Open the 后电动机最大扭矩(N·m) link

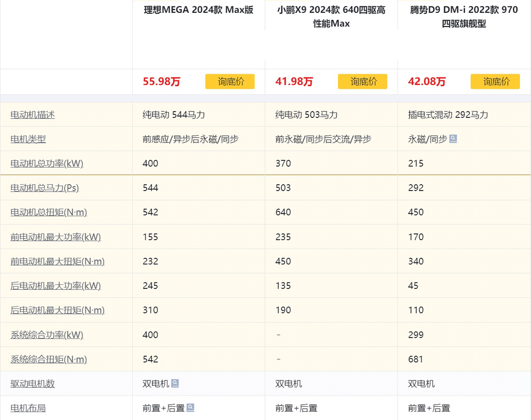(x=58, y=310)
